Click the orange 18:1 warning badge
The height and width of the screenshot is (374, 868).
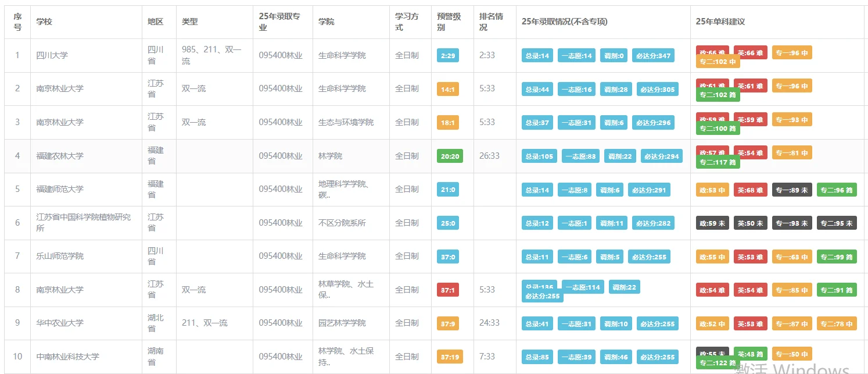(448, 123)
